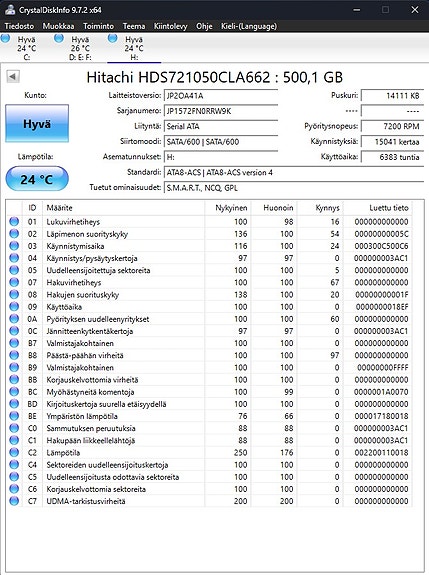Click the 24 °C temperature button

click(37, 179)
